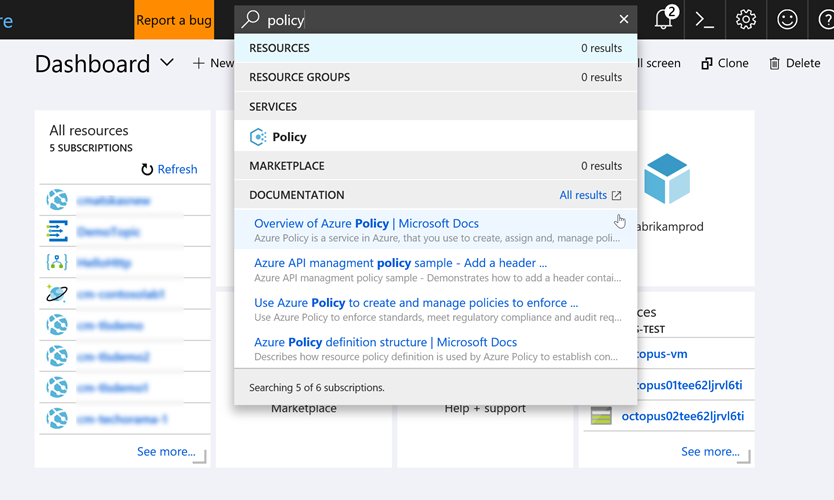Click the first app service globe icon

(57, 200)
